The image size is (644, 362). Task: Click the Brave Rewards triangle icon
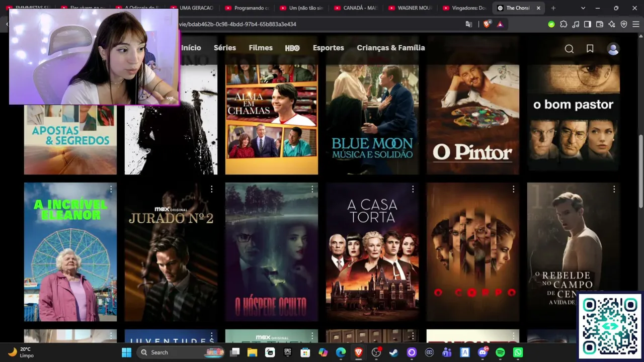click(500, 24)
